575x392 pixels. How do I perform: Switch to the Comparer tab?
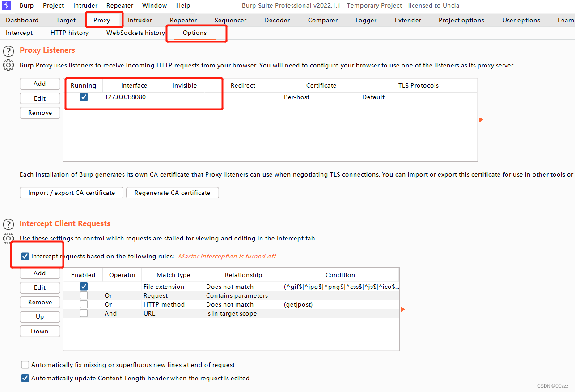323,20
